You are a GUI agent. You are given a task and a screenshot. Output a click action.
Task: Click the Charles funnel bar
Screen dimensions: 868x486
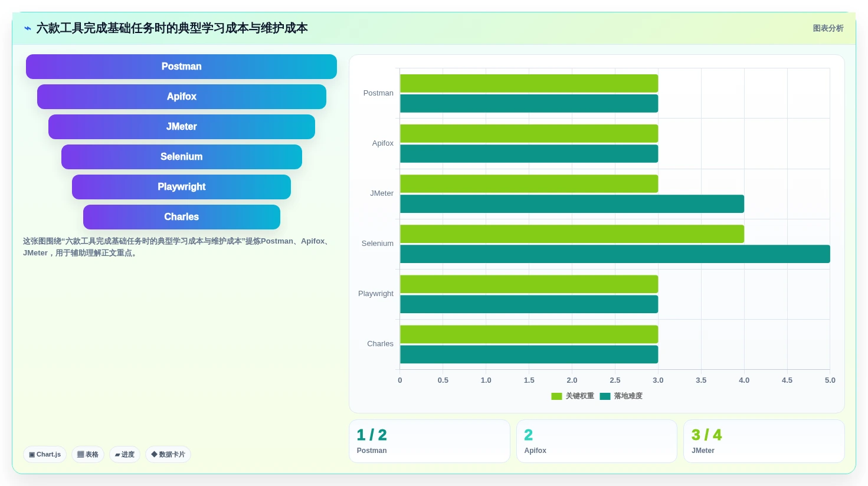click(x=181, y=217)
